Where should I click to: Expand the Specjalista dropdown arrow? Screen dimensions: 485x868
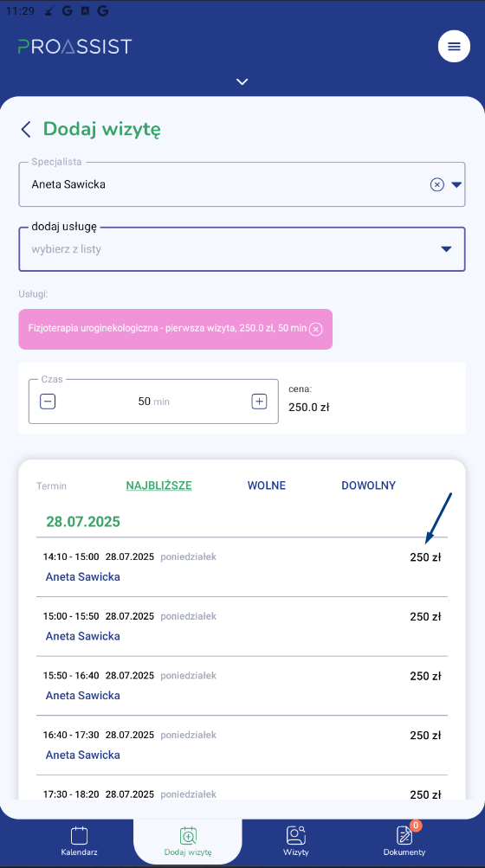[456, 185]
